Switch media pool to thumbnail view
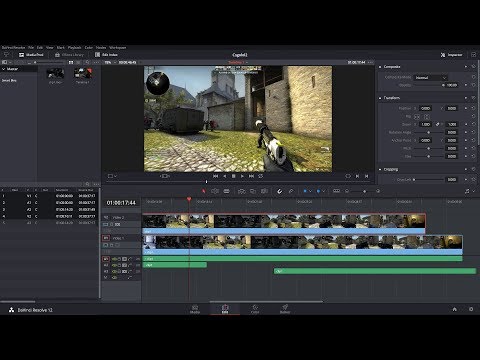The height and width of the screenshot is (360, 480). tap(71, 62)
